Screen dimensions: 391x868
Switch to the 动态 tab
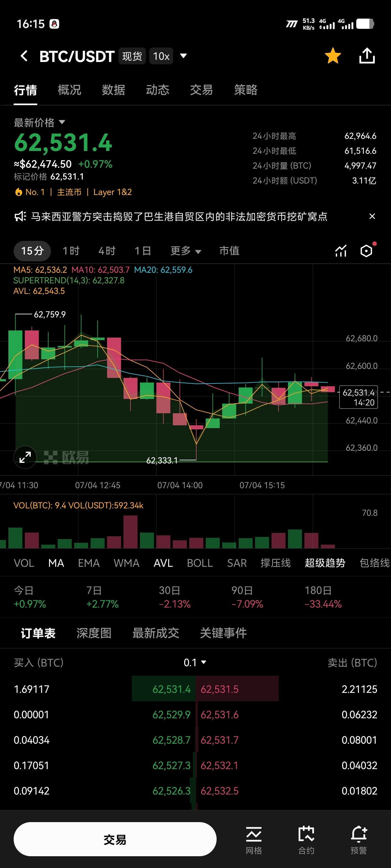(x=158, y=90)
